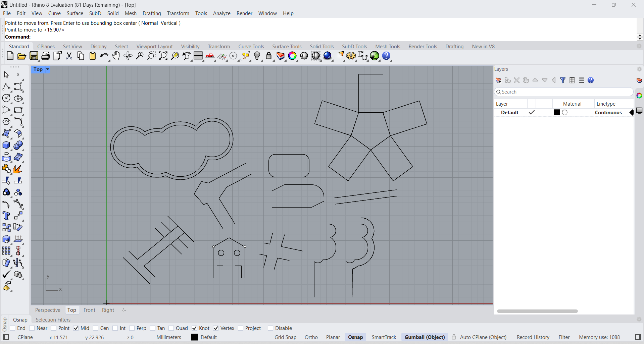Uncheck the Mid osnap checkbox
644x344 pixels.
pos(76,328)
